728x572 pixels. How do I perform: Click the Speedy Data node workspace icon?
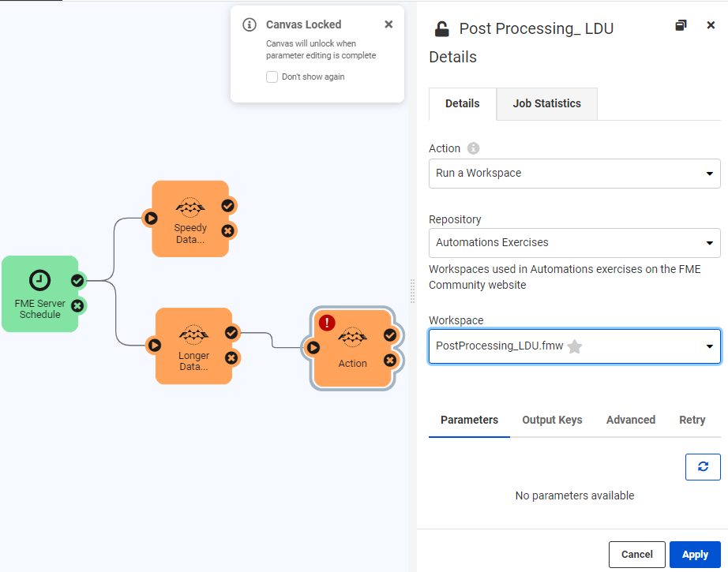click(x=190, y=208)
